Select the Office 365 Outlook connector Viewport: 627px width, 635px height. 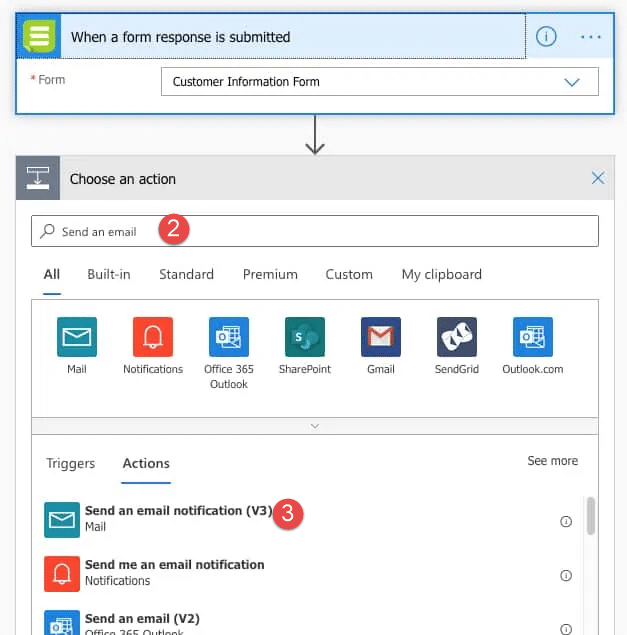(x=229, y=337)
